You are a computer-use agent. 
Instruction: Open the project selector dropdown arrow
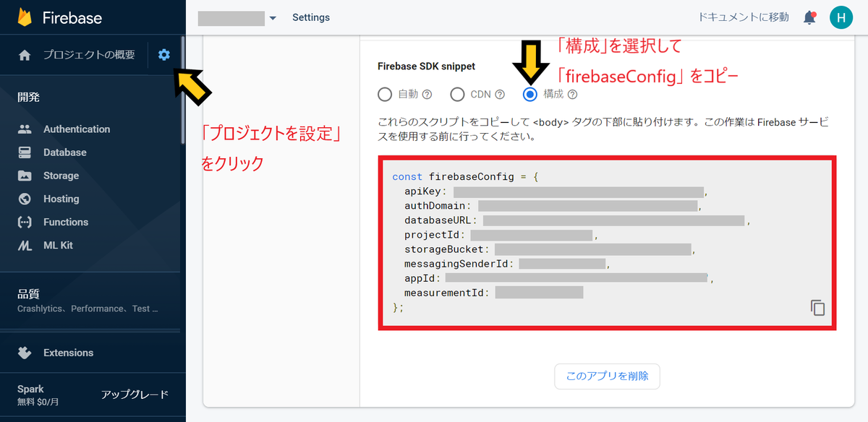tap(273, 18)
